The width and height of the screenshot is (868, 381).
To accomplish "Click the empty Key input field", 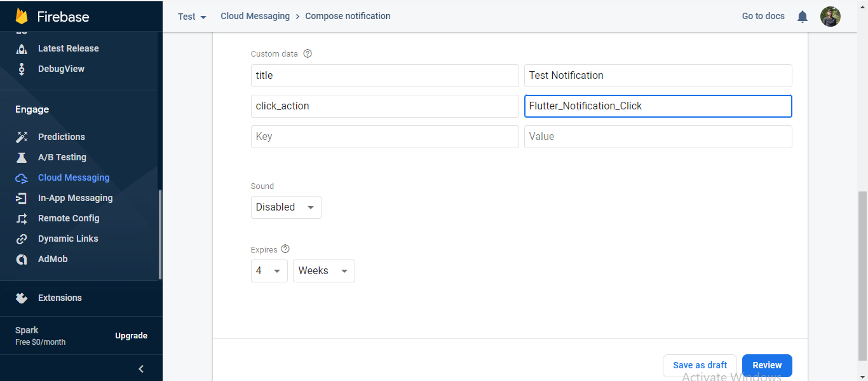I will pyautogui.click(x=384, y=136).
